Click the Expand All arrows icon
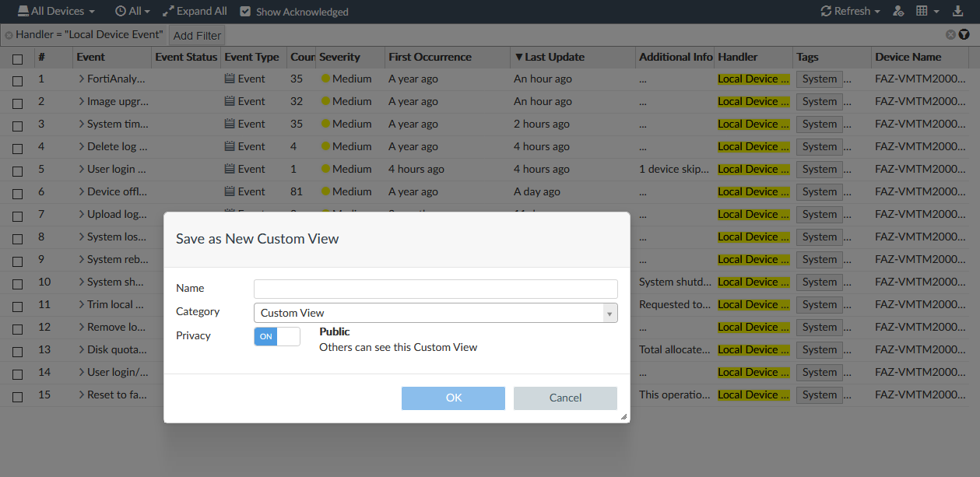The image size is (980, 477). [x=168, y=11]
